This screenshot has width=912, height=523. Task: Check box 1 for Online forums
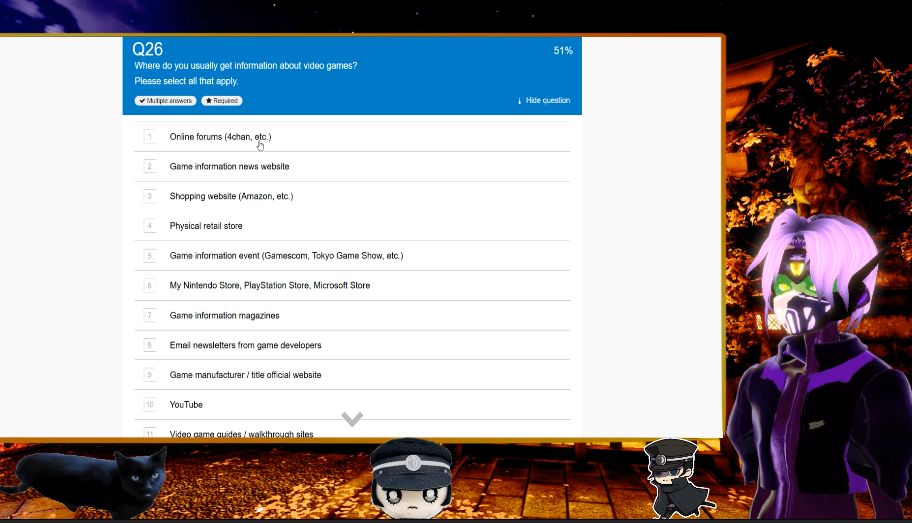tap(149, 137)
